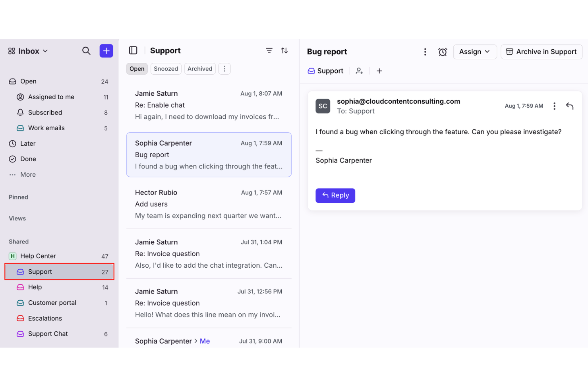The width and height of the screenshot is (588, 392).
Task: Collapse the conversation list panel
Action: (x=133, y=50)
